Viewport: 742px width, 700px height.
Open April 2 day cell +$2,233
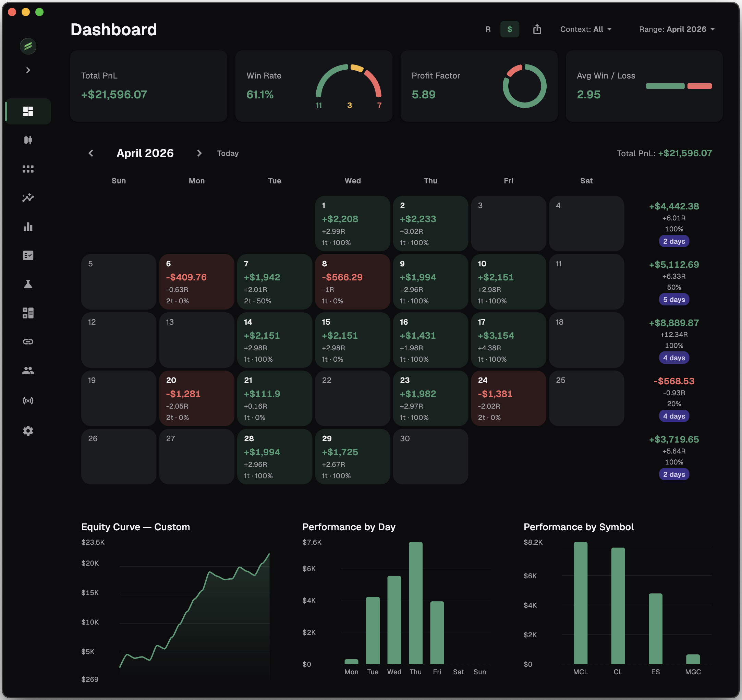click(x=430, y=223)
